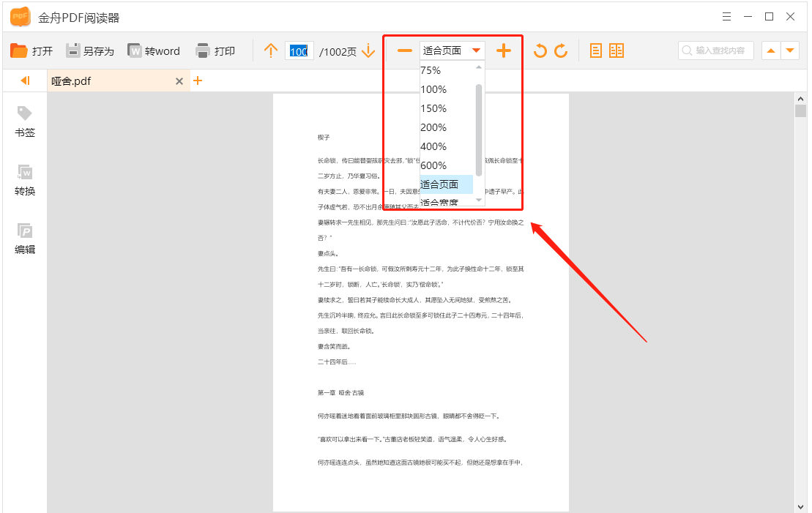Close the 哑舍.pdf tab
Viewport: 812px width, 513px height.
point(179,81)
